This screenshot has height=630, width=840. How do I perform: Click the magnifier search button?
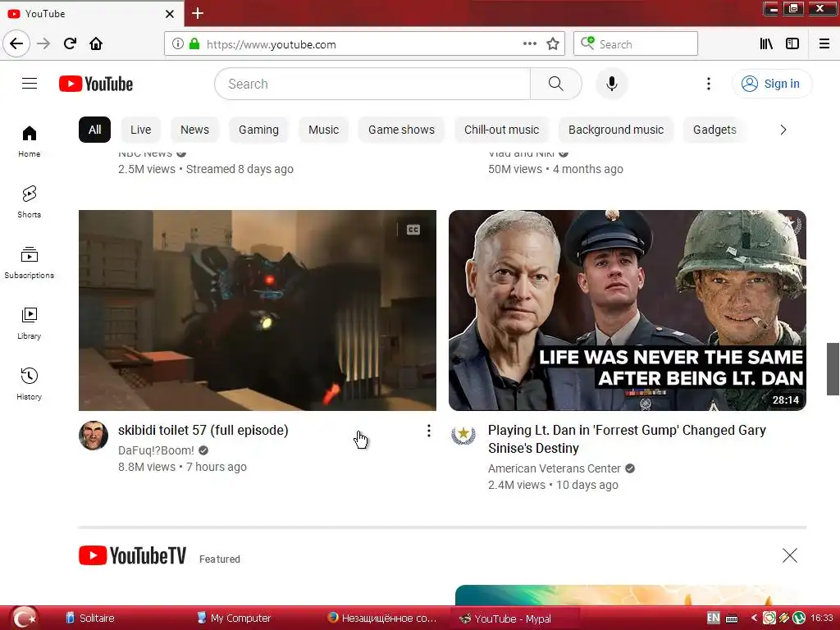pyautogui.click(x=556, y=84)
